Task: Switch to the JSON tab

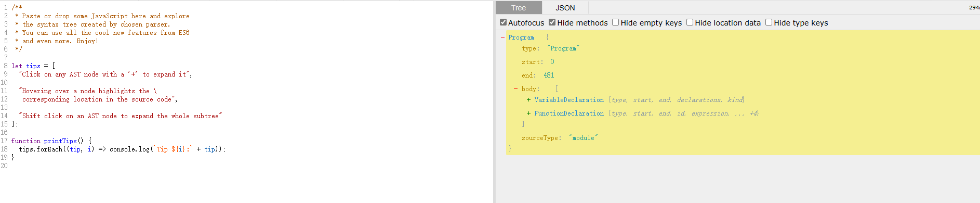Action: (565, 8)
